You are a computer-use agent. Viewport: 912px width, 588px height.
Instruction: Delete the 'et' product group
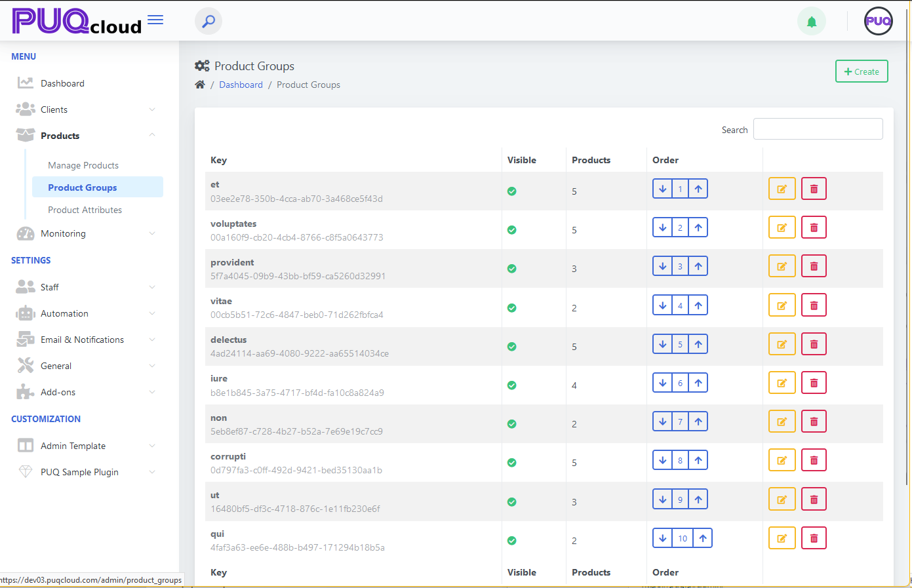[814, 189]
